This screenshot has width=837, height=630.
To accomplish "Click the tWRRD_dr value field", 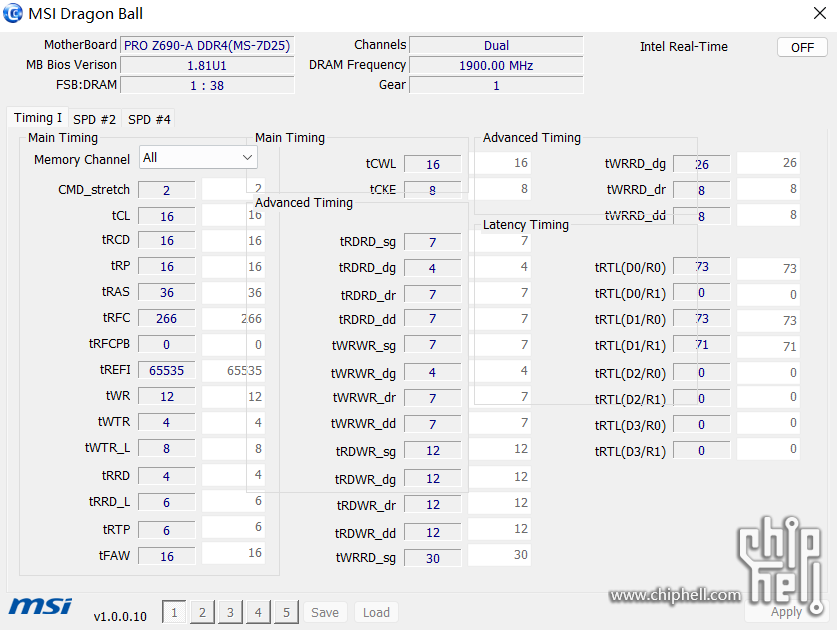I will click(701, 190).
